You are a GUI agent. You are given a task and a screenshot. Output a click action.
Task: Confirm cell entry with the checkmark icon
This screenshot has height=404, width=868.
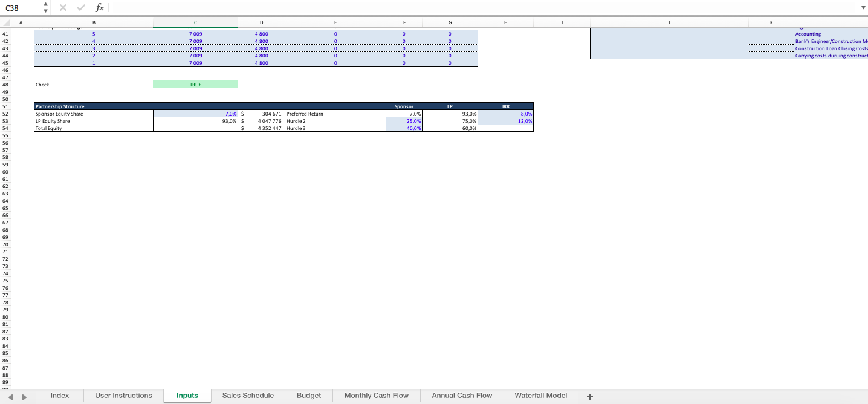point(80,8)
